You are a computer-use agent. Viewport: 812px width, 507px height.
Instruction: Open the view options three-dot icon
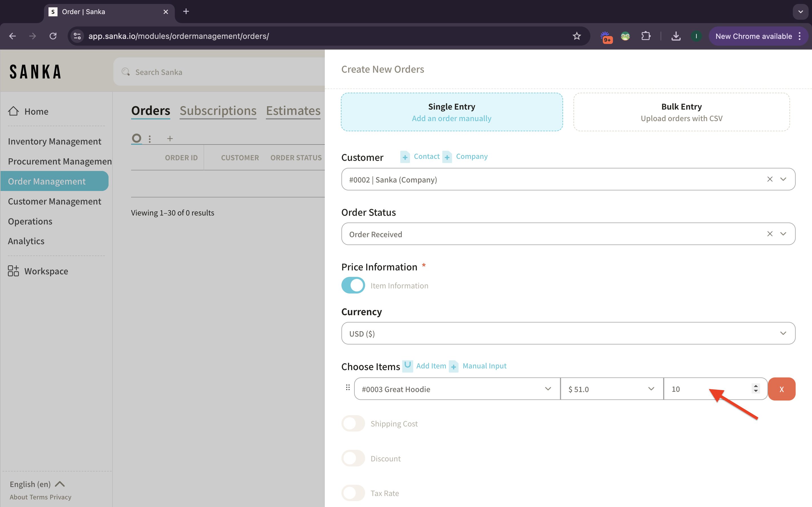(150, 139)
